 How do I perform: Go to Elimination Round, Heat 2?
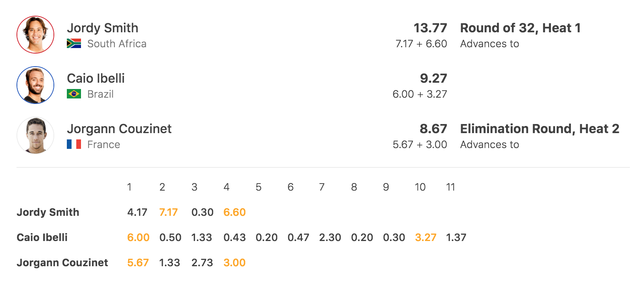point(539,129)
